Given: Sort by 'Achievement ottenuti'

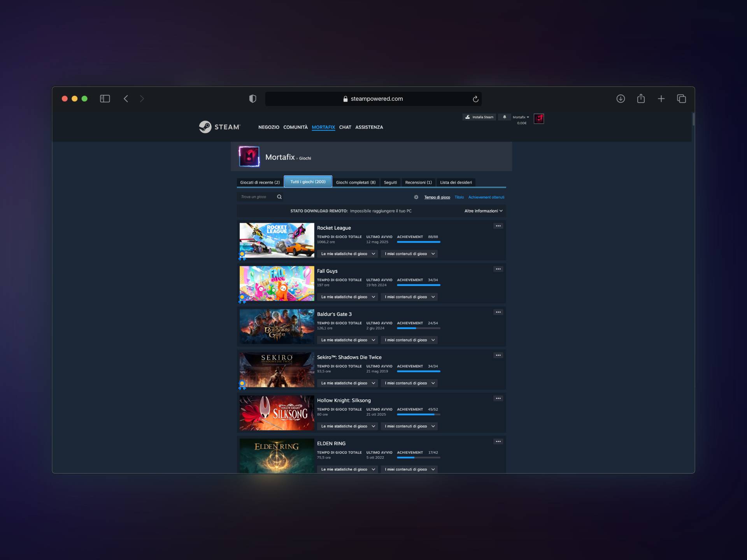Looking at the screenshot, I should 486,197.
